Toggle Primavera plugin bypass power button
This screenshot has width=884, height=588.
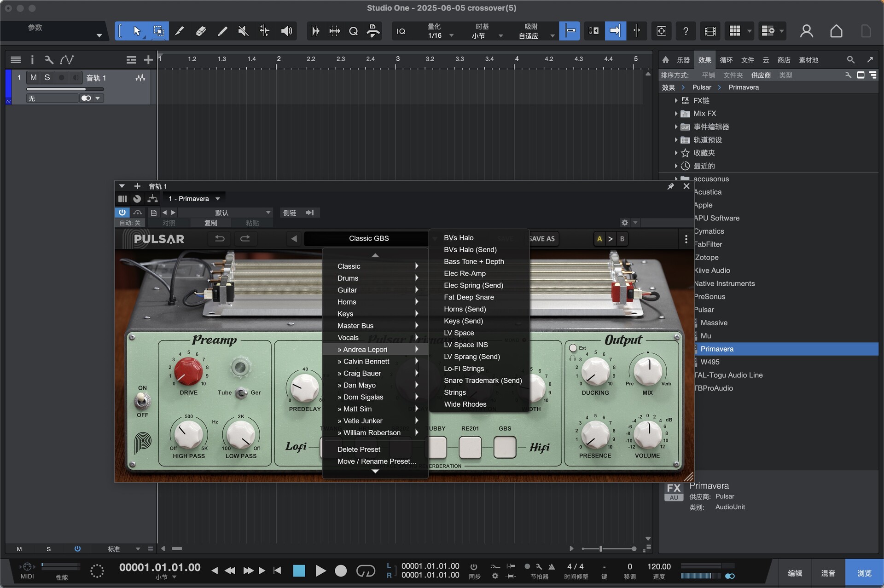tap(122, 213)
